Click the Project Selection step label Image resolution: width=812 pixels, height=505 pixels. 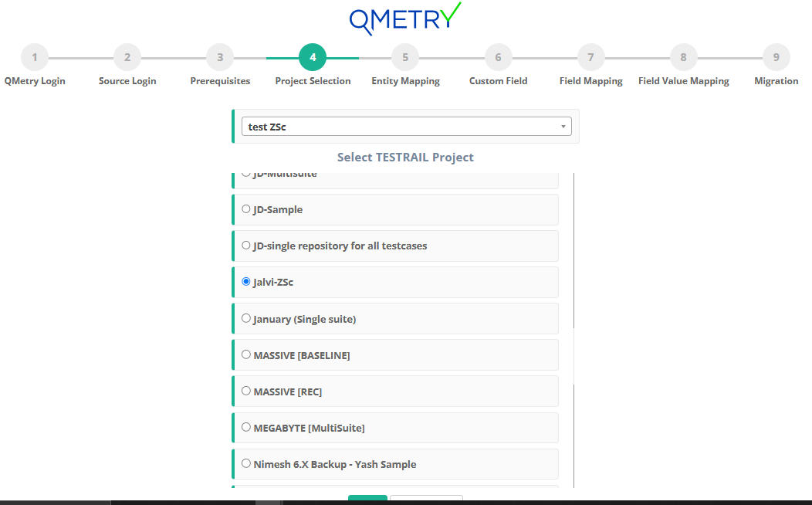[x=313, y=81]
